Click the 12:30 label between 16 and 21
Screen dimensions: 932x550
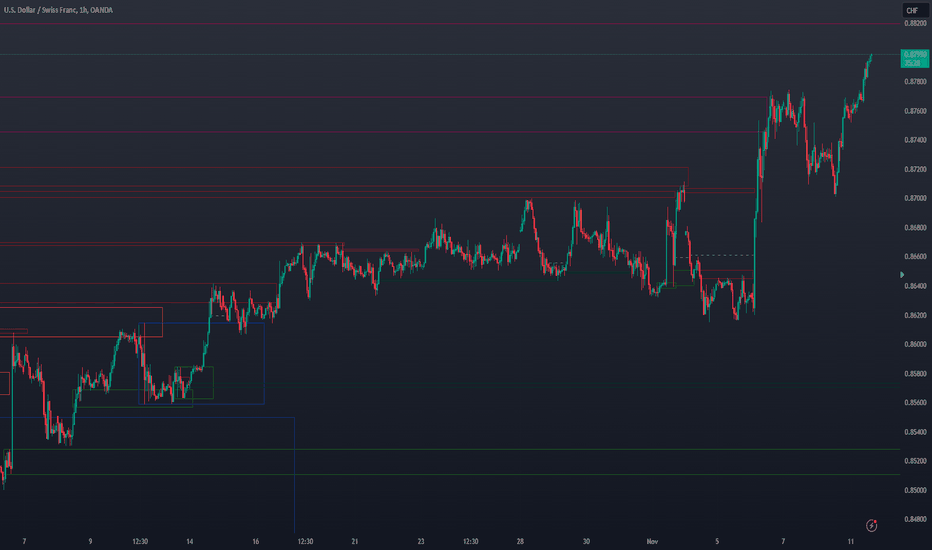pos(306,542)
